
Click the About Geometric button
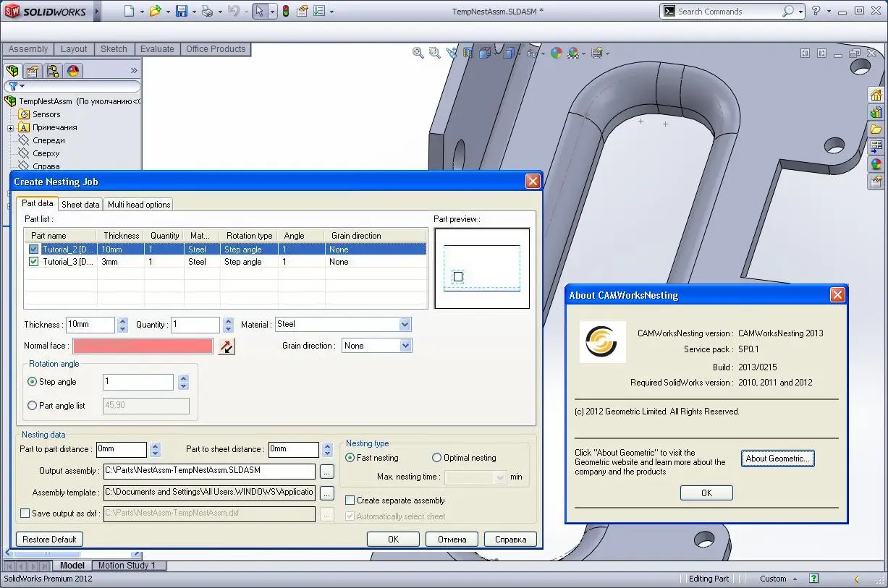point(778,459)
